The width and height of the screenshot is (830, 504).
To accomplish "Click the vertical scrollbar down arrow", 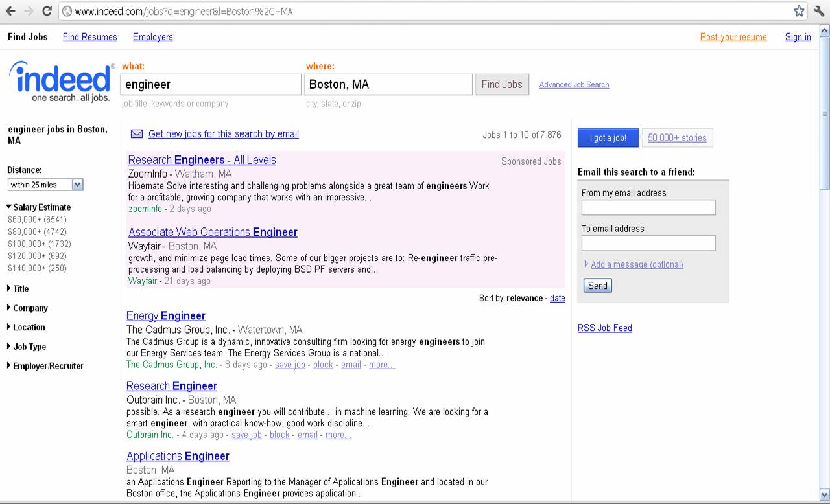I will pos(824,494).
